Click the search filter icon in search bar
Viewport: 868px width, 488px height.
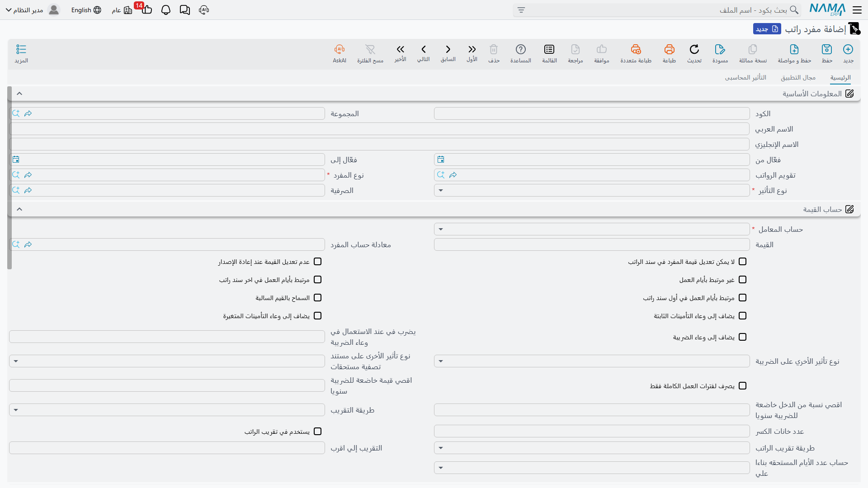(x=521, y=10)
